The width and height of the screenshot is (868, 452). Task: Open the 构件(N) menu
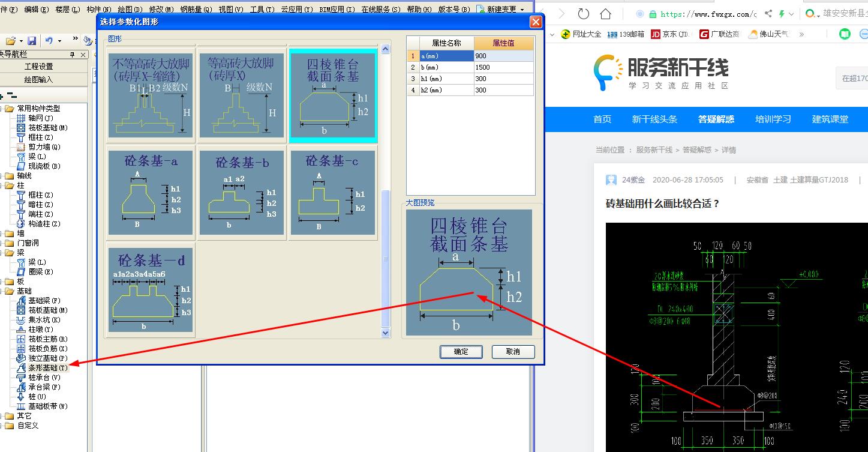(99, 10)
